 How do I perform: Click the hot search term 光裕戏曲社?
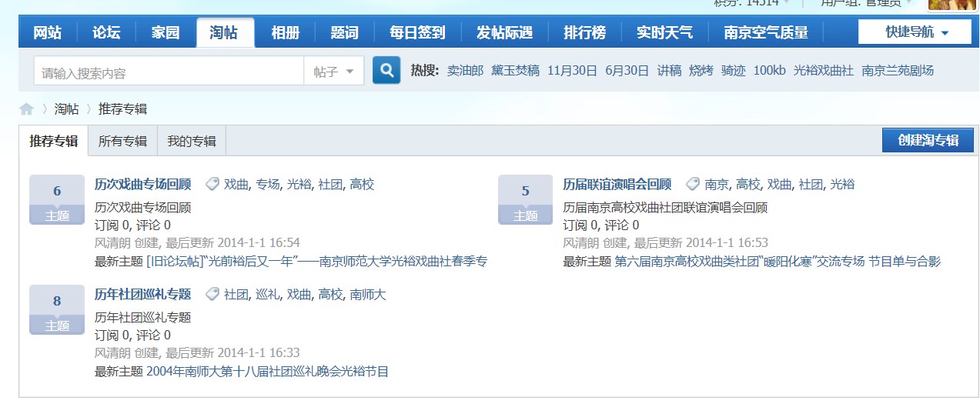(823, 71)
